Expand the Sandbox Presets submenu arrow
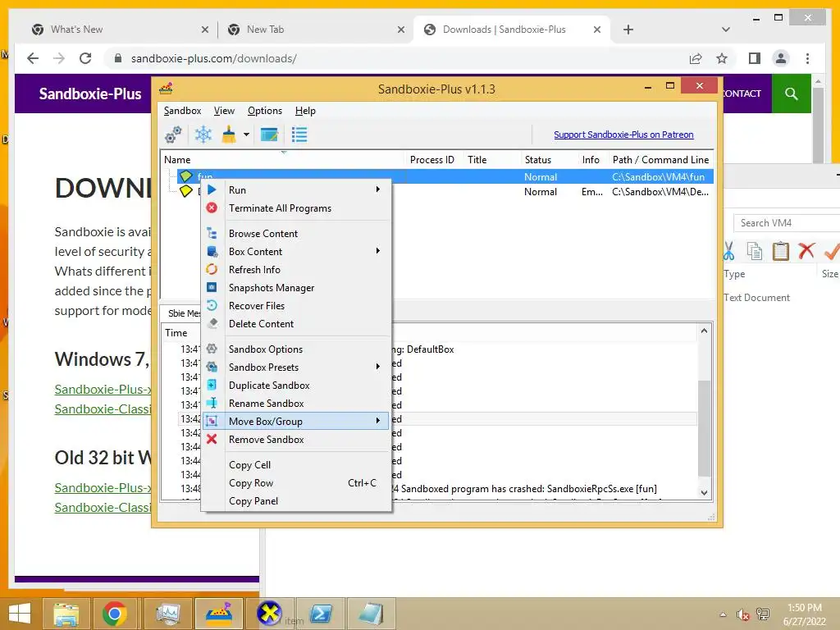The height and width of the screenshot is (630, 840). click(x=378, y=367)
